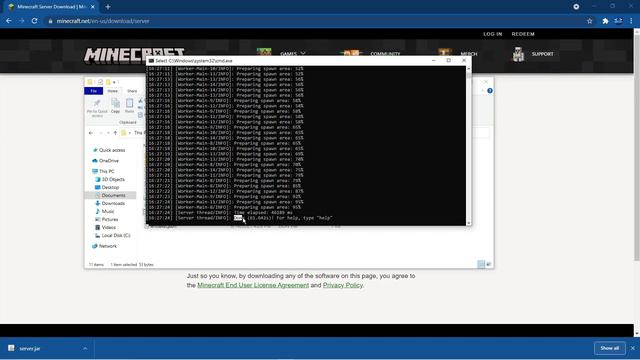Open the Home tab in File Explorer
Screen dimensions: 640x360
tap(113, 91)
